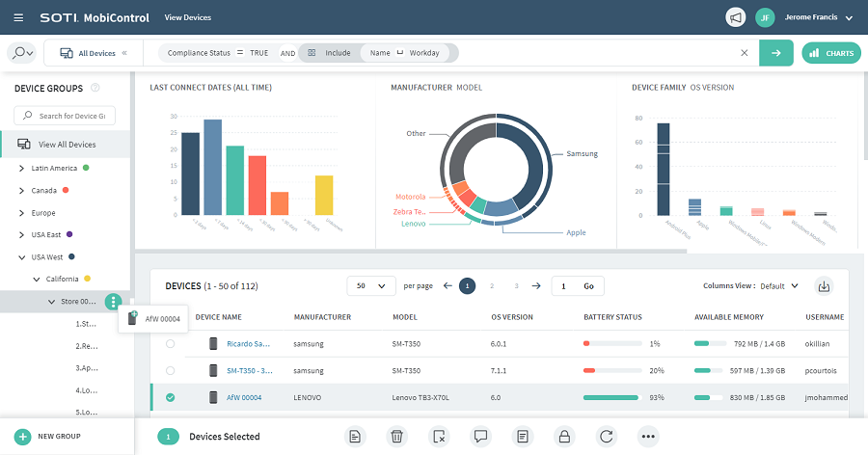Viewport: 868px width, 455px height.
Task: Select the SM-T350 device row radio button
Action: [171, 370]
